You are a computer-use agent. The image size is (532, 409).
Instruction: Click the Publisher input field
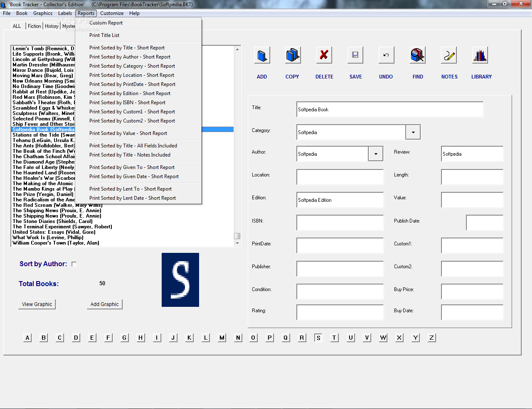340,269
